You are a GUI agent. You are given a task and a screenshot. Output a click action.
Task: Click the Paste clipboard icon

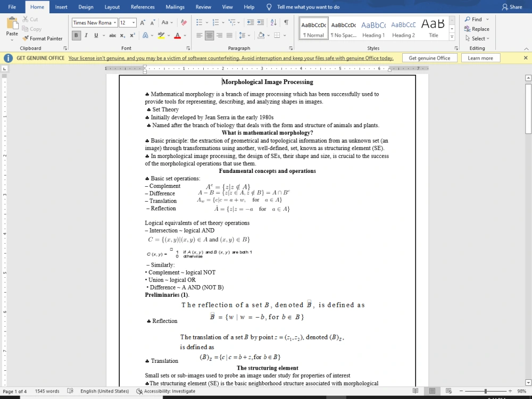click(x=12, y=24)
